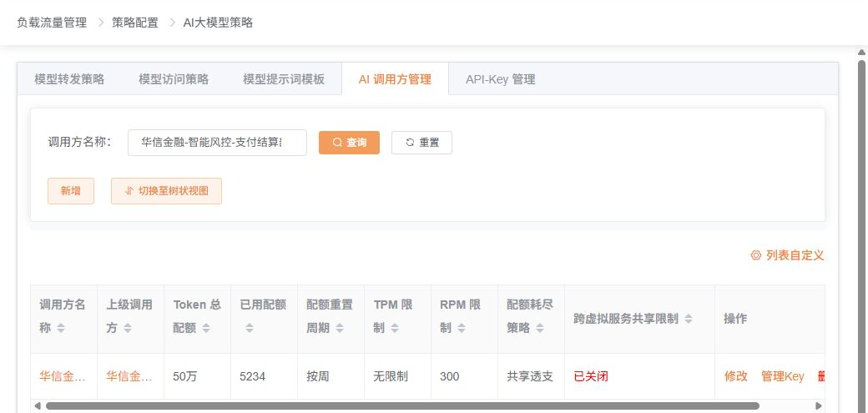Sort by 上级调用方 column sort icon
The image size is (868, 413).
pos(128,328)
